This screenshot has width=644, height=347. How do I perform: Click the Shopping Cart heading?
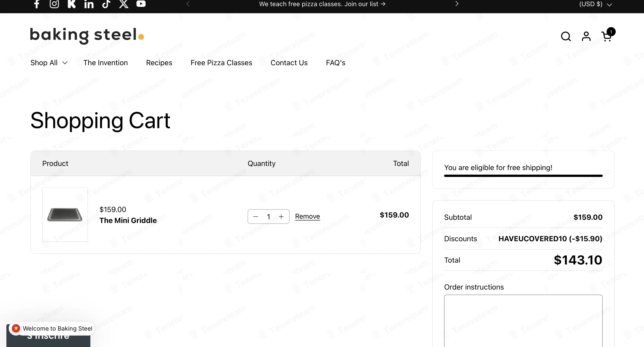pos(100,121)
